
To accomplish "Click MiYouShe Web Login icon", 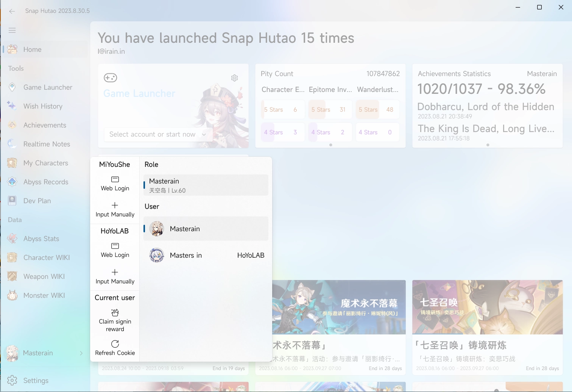I will (x=115, y=179).
